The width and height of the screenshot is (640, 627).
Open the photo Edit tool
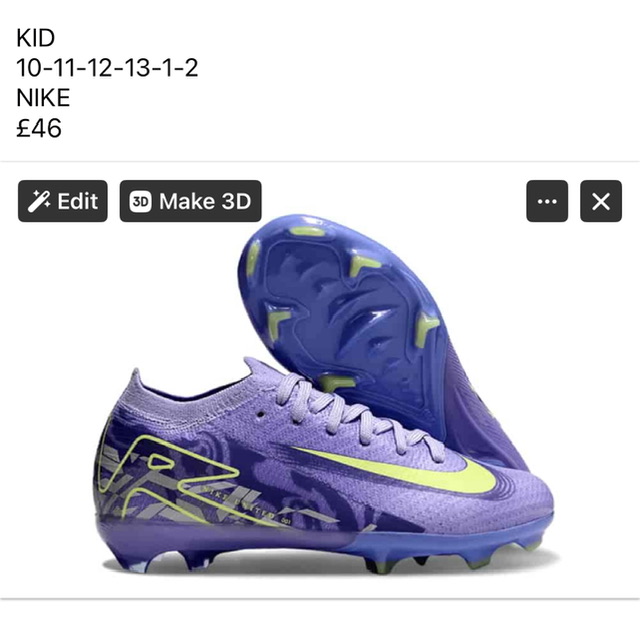[x=62, y=201]
